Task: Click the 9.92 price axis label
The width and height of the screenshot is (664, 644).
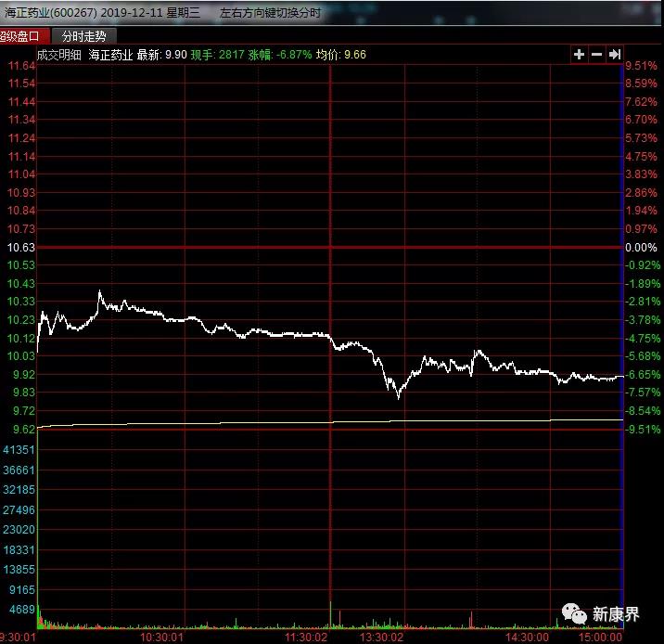Action: [x=24, y=375]
